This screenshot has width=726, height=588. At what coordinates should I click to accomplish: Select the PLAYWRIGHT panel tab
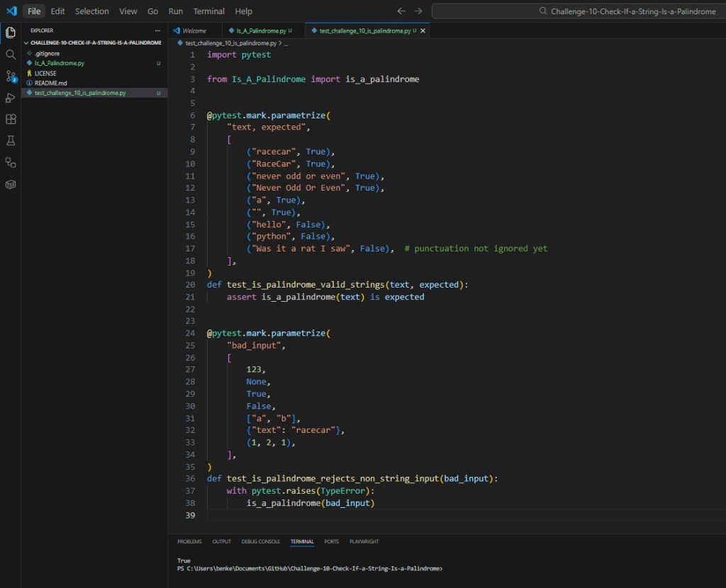[364, 541]
